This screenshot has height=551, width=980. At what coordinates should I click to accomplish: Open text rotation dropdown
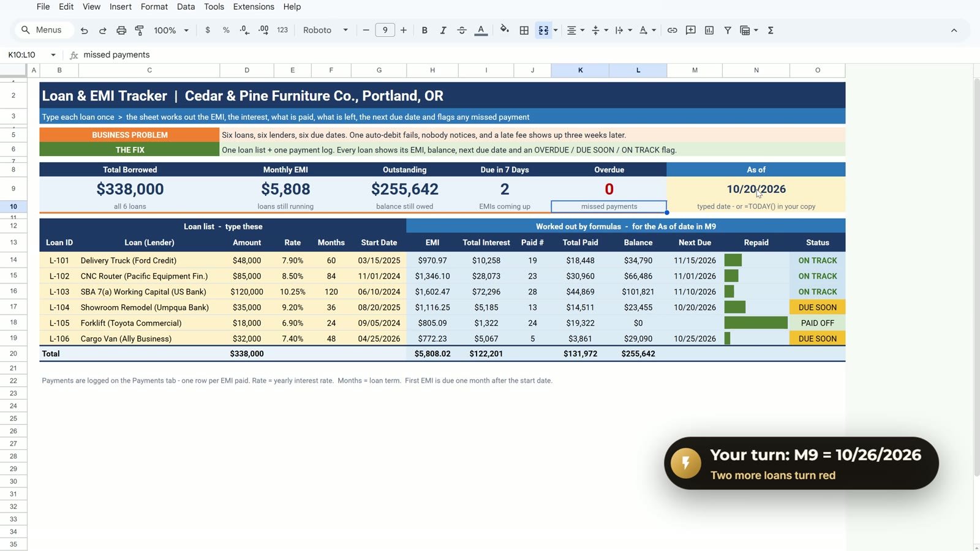coord(647,30)
